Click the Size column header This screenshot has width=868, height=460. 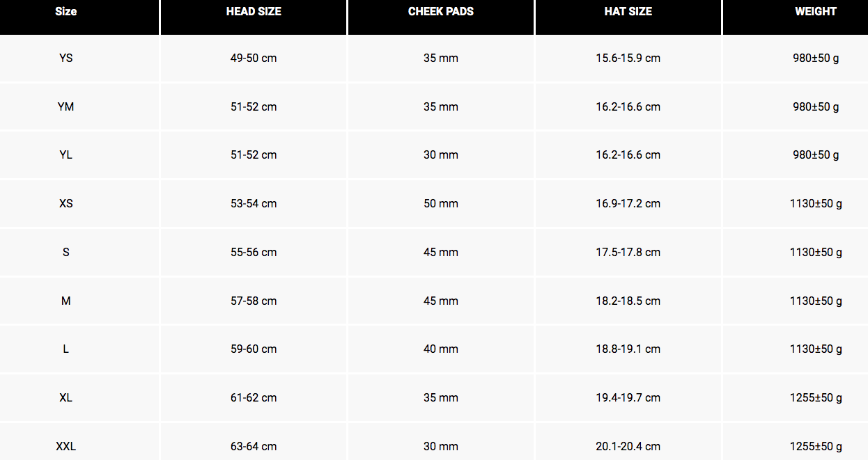coord(66,12)
